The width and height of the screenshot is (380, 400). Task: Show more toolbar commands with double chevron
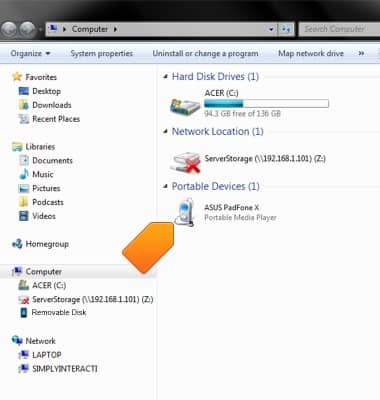coord(361,53)
